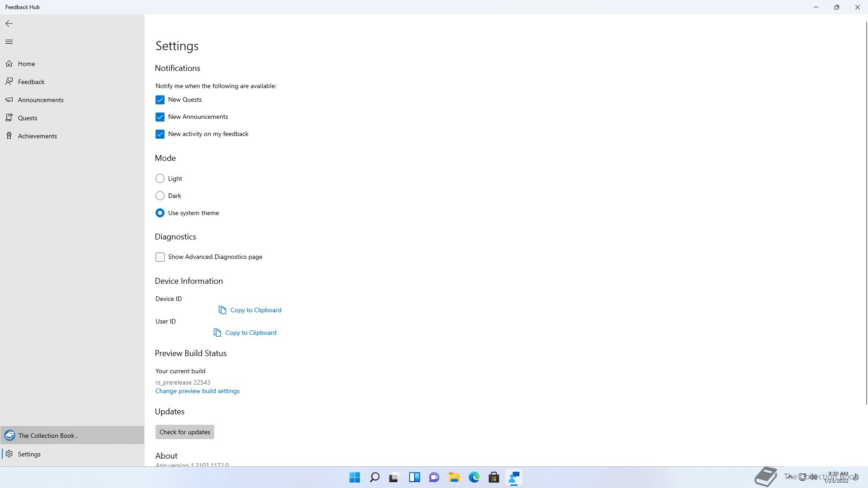Uncheck New activity on my feedback

coord(160,134)
